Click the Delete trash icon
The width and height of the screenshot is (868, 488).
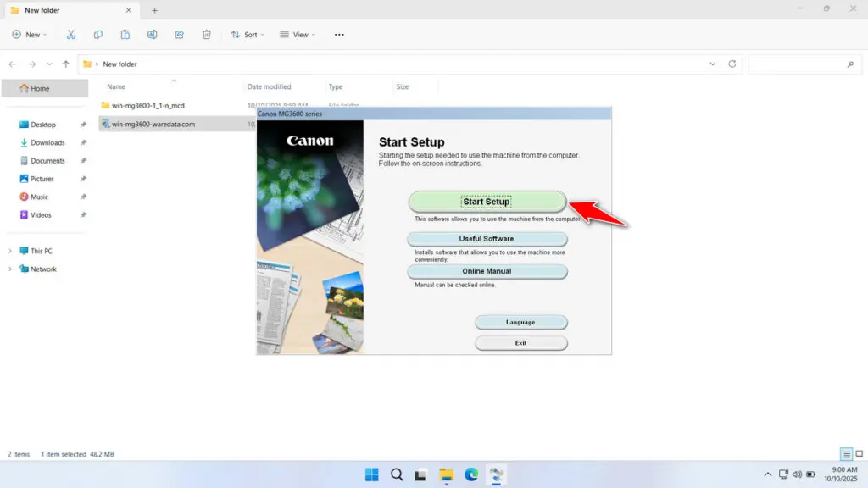pos(206,34)
